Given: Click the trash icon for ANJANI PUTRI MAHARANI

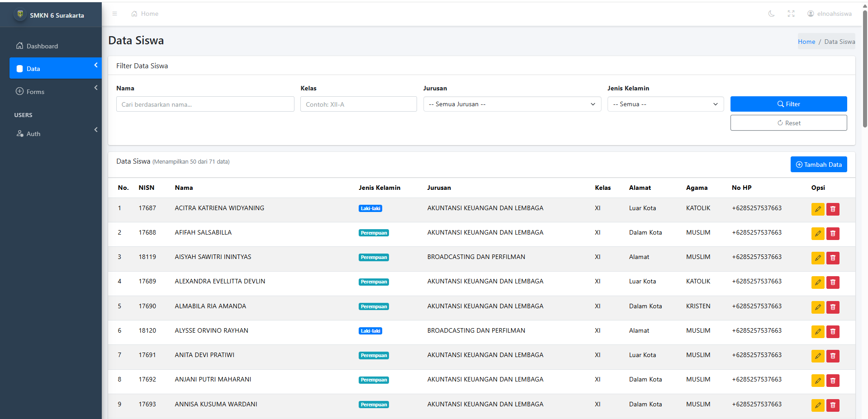Looking at the screenshot, I should [x=833, y=381].
